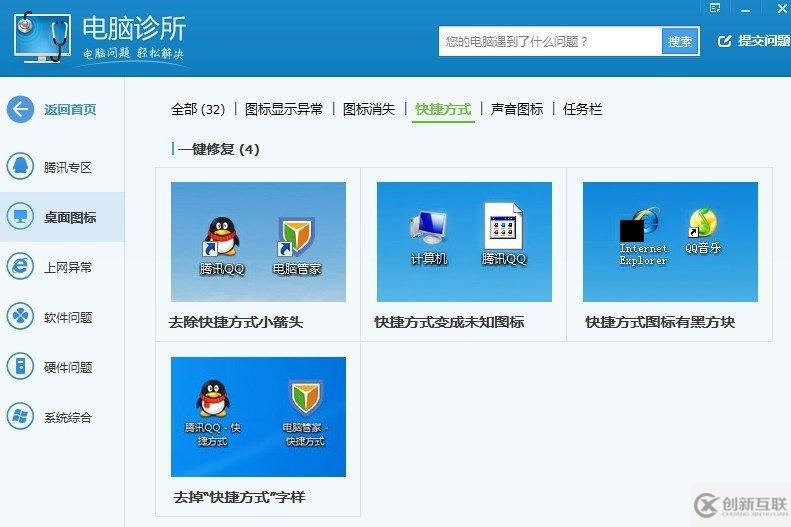
Task: Switch to the 全部 (32) tab
Action: coord(198,109)
